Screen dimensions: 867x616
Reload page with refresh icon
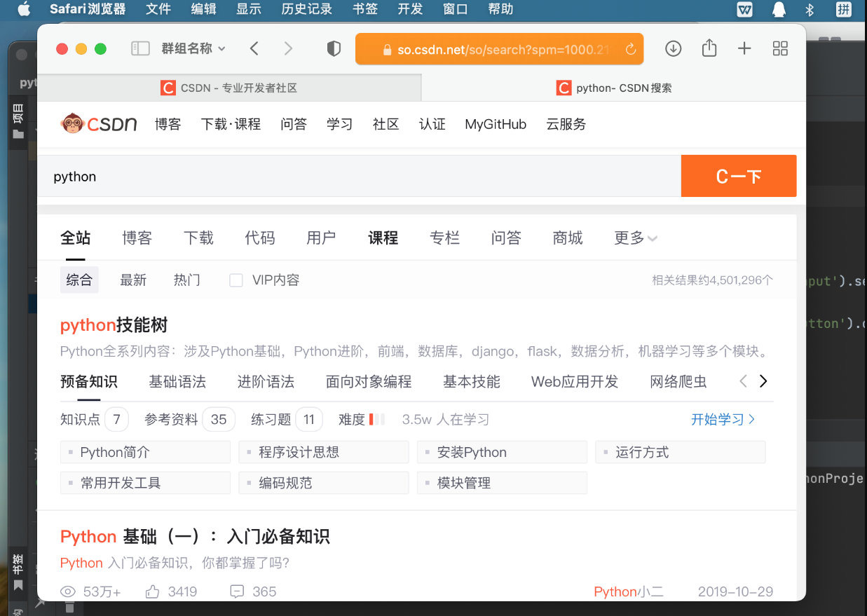click(x=630, y=49)
